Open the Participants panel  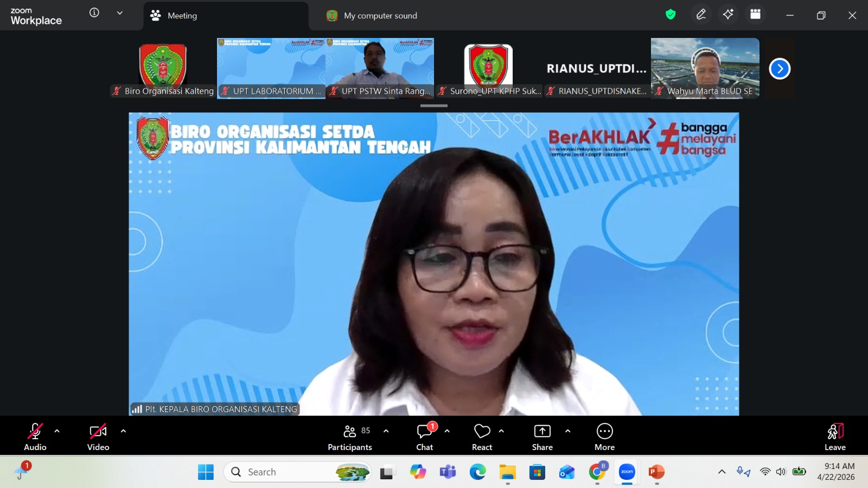pos(350,437)
